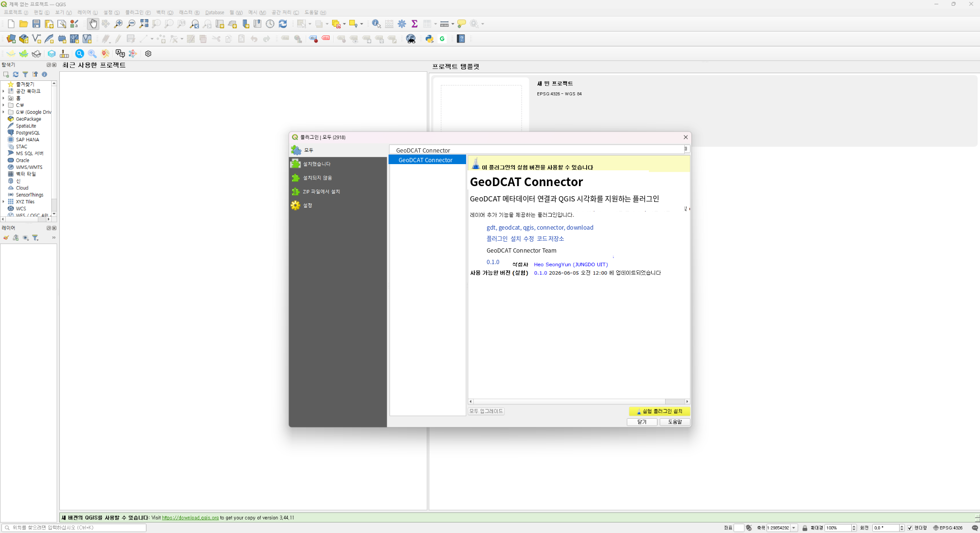980x533 pixels.
Task: Click the horizontal scrollbar in plugin details
Action: pos(579,401)
